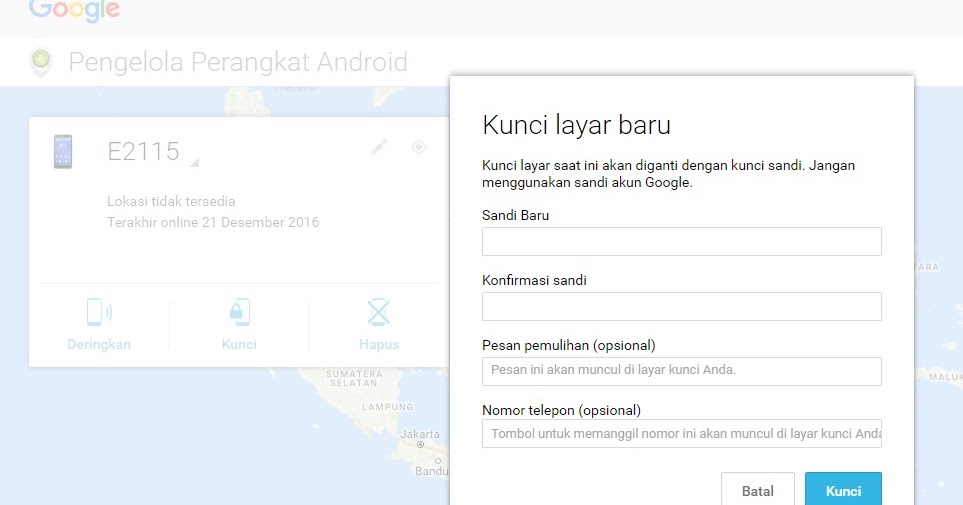Click the Google logo

tap(74, 10)
